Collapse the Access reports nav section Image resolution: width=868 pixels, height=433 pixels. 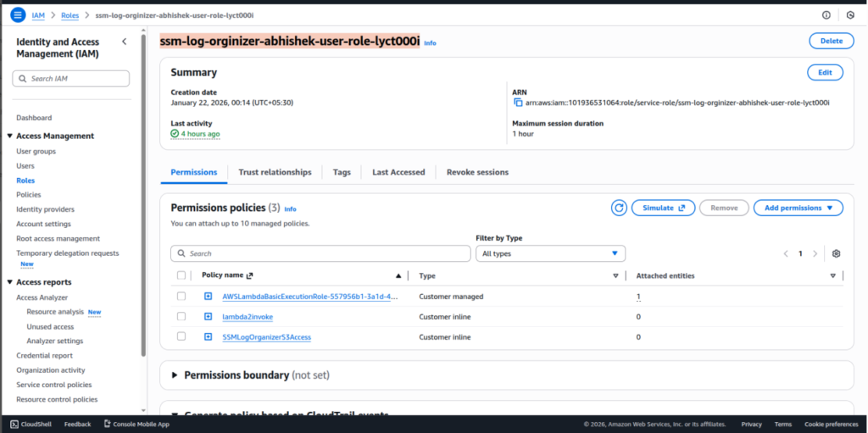click(10, 282)
